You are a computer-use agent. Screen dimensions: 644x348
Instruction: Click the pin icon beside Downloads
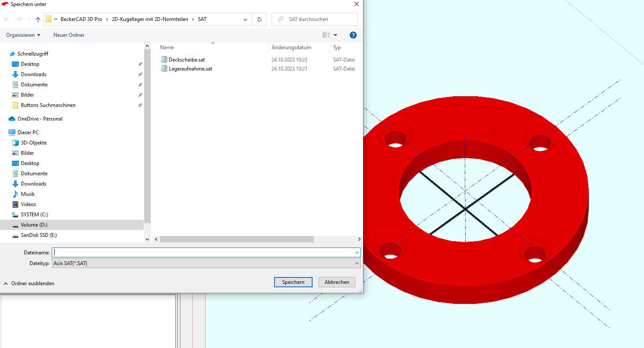pos(140,74)
